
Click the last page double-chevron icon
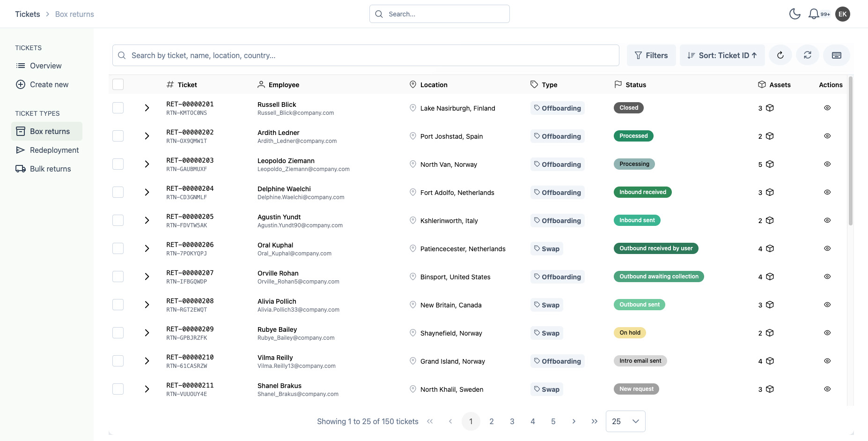coord(594,421)
